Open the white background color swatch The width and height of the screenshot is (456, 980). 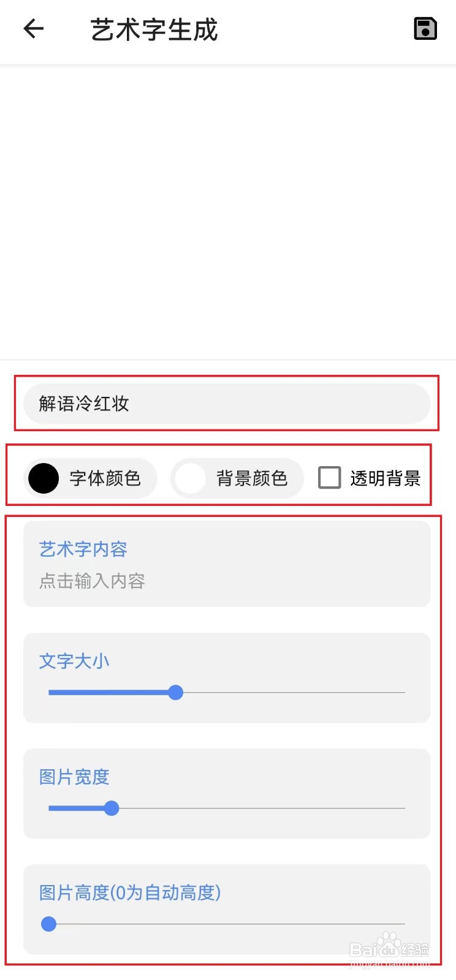point(190,478)
